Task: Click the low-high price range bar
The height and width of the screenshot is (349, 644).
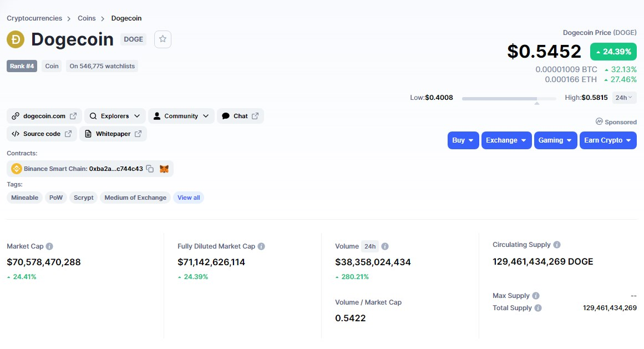Action: (x=509, y=99)
